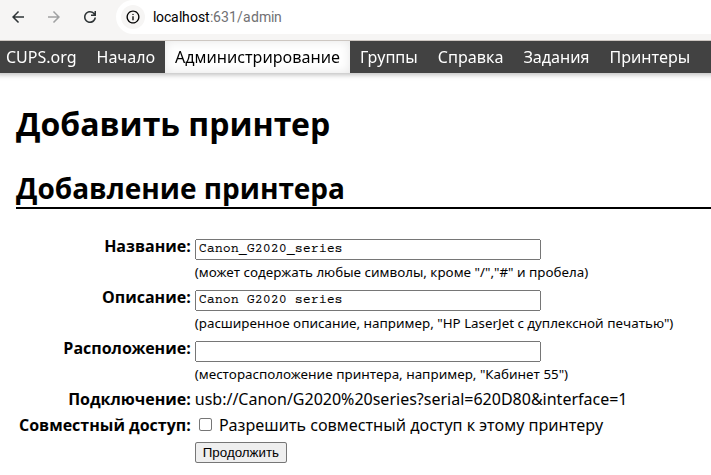Enable the shared access checkbox
Viewport: 711px width, 475px height.
pos(205,425)
